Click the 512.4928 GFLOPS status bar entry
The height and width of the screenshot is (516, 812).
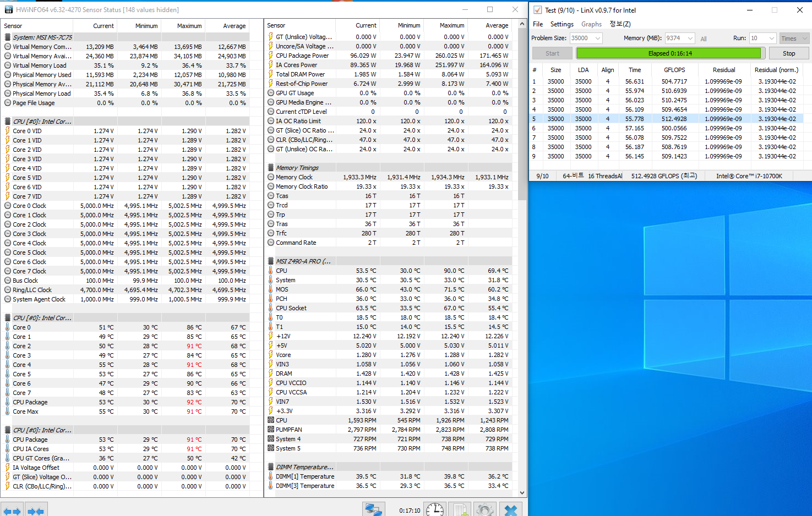point(664,176)
